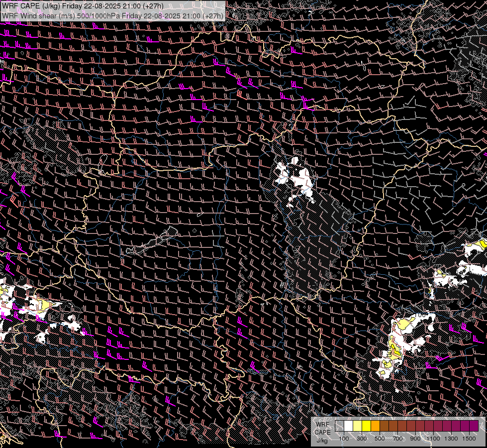Click the J/kg unit label in legend

[x=323, y=441]
